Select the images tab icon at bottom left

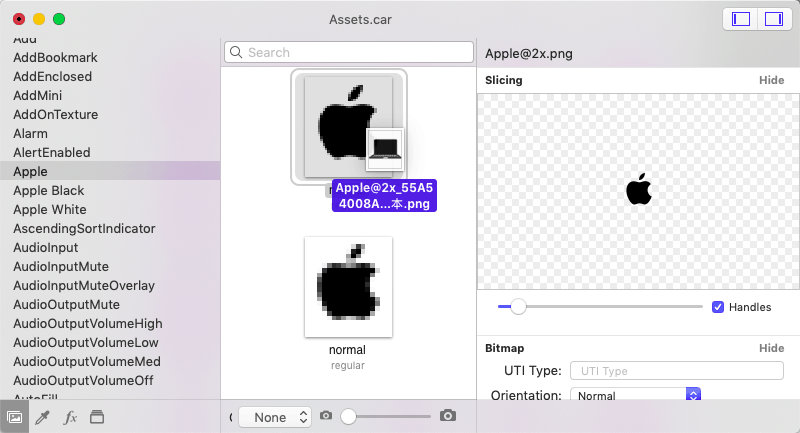(x=15, y=417)
